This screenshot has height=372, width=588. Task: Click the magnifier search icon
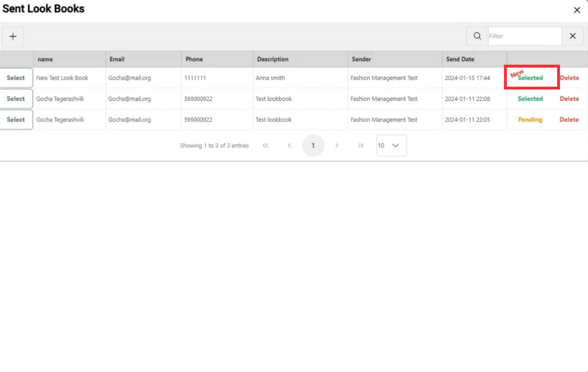(477, 36)
